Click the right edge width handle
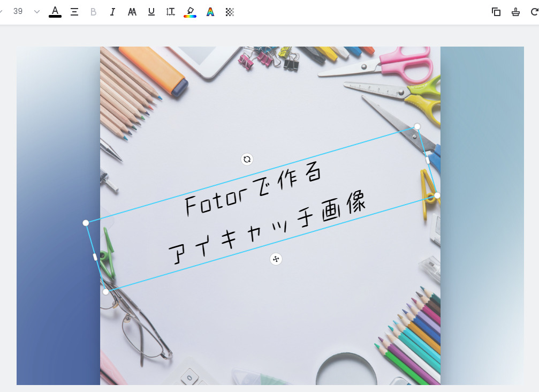Image resolution: width=539 pixels, height=392 pixels. pos(428,160)
